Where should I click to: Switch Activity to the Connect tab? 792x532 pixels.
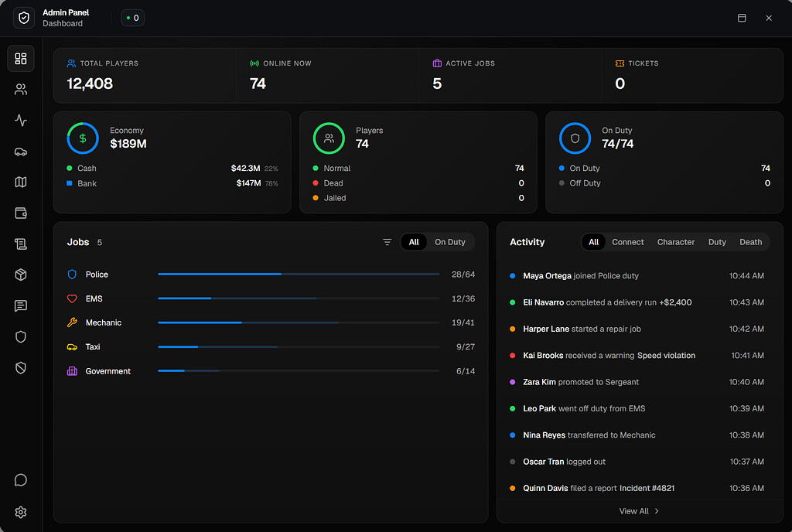[627, 242]
